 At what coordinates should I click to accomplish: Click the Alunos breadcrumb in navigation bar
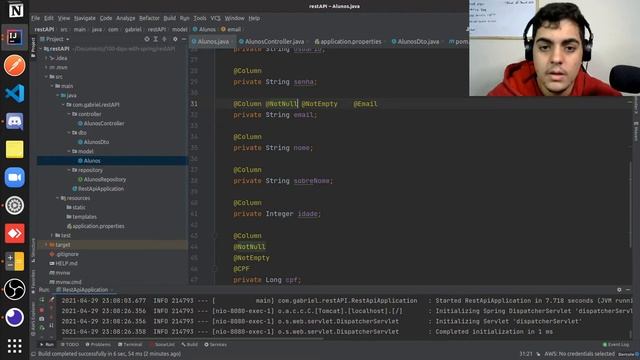(x=204, y=29)
